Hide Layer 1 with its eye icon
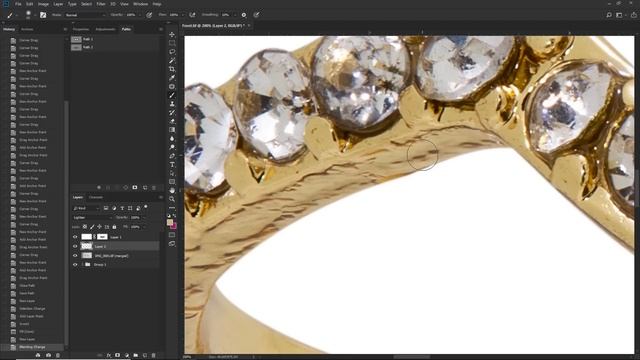This screenshot has height=360, width=640. coord(75,237)
